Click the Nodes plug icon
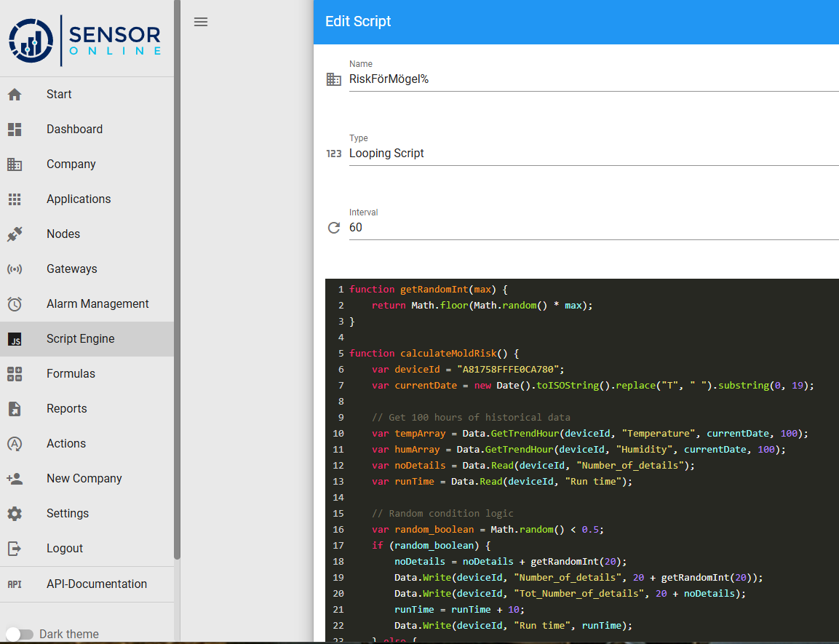The height and width of the screenshot is (644, 839). [x=15, y=234]
